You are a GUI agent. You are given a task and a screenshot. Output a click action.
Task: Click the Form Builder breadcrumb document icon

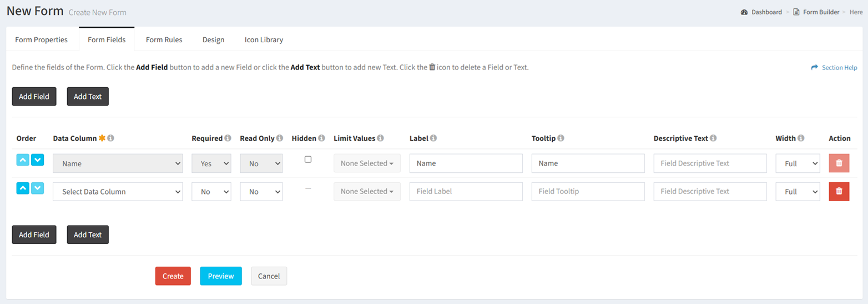(796, 12)
